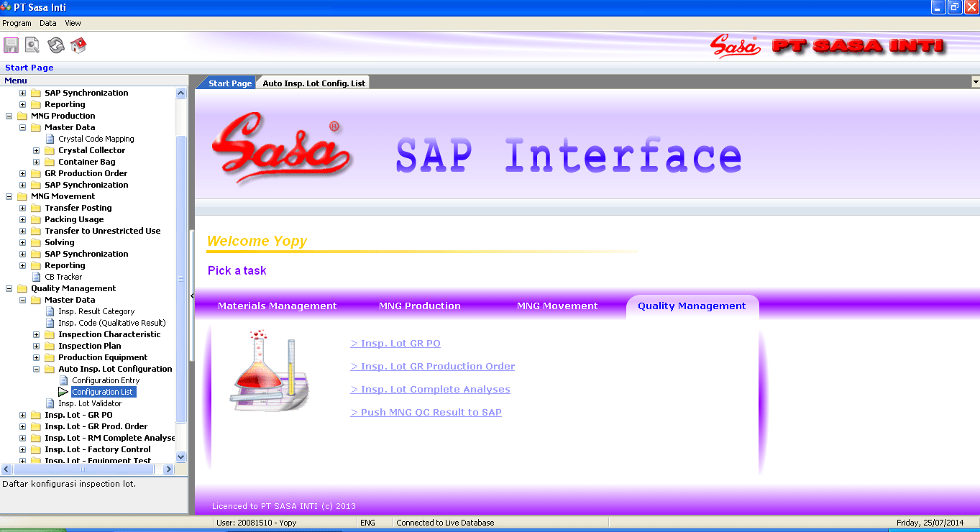Switch to the Start Page tab
The image size is (980, 532).
pyautogui.click(x=229, y=83)
